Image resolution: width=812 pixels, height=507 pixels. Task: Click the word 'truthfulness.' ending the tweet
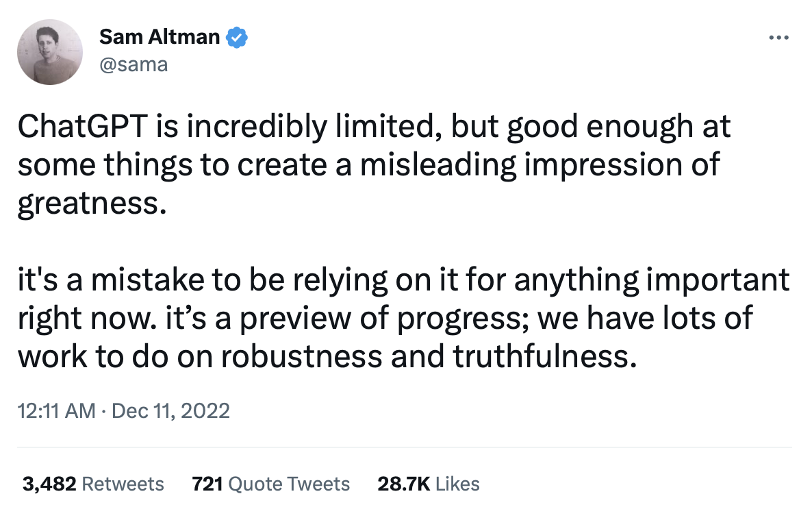click(545, 356)
